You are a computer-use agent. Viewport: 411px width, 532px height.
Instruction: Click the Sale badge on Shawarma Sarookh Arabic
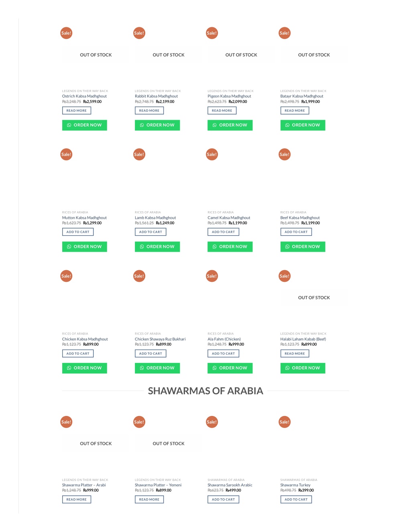[x=212, y=422]
